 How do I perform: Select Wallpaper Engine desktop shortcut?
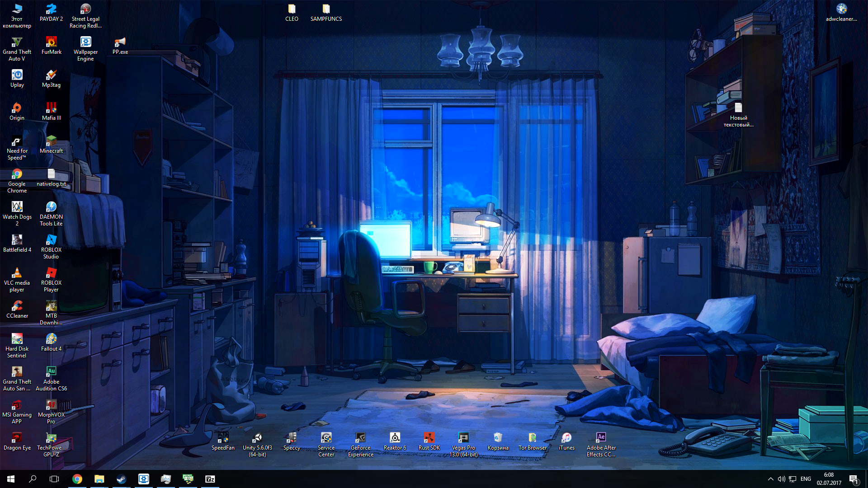pyautogui.click(x=85, y=49)
